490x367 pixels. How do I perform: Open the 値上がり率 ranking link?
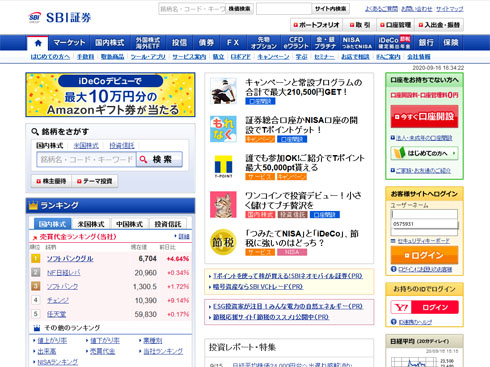tap(52, 341)
